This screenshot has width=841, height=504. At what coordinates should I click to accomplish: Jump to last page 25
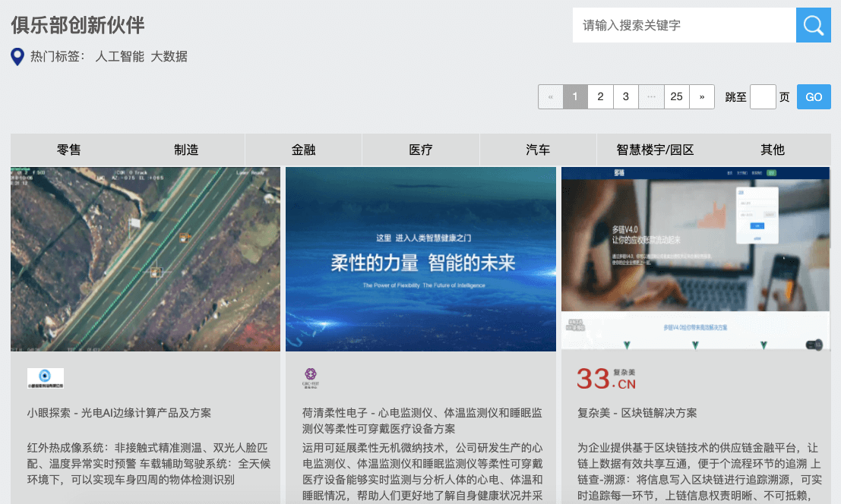[676, 97]
